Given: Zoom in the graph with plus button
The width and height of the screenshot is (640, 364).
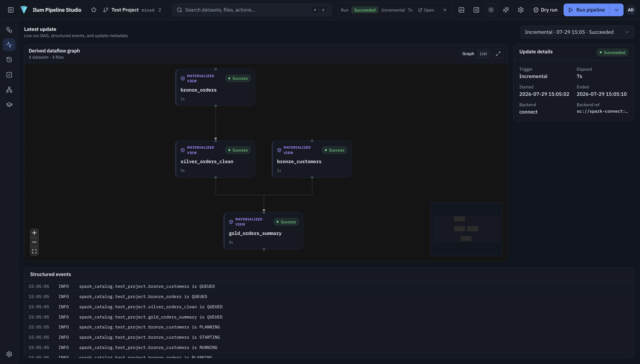Looking at the screenshot, I should pos(34,233).
